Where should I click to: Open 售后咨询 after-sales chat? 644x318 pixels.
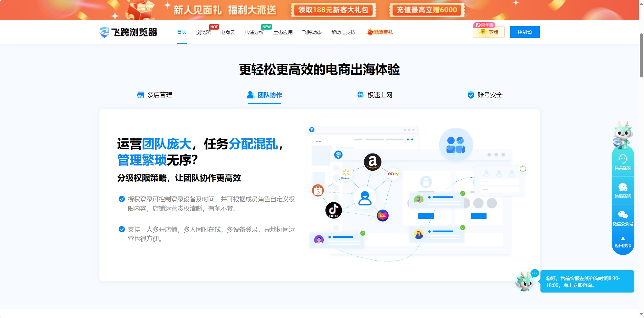(x=623, y=190)
